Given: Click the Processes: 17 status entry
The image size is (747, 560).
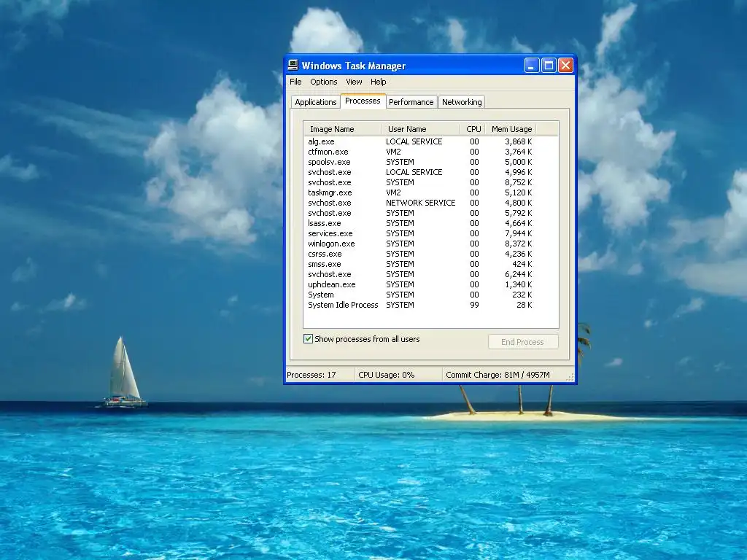Looking at the screenshot, I should point(320,375).
